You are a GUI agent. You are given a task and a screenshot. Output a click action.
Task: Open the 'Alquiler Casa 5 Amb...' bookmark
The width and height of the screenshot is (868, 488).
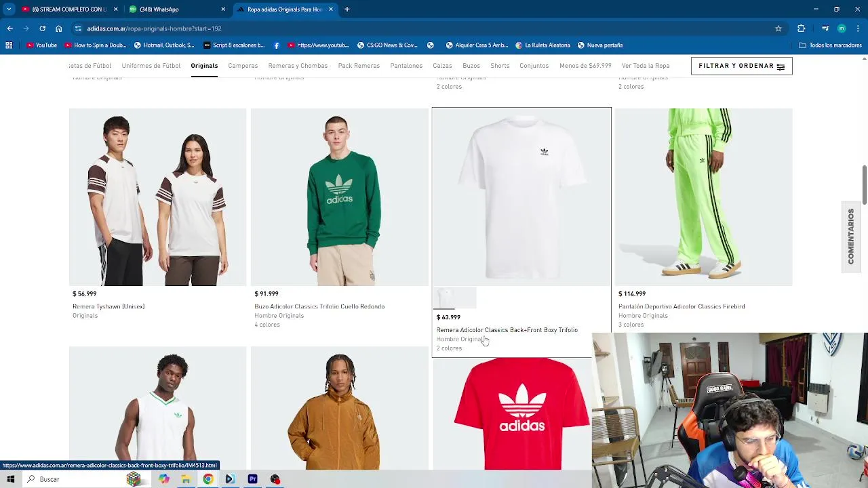coord(477,45)
